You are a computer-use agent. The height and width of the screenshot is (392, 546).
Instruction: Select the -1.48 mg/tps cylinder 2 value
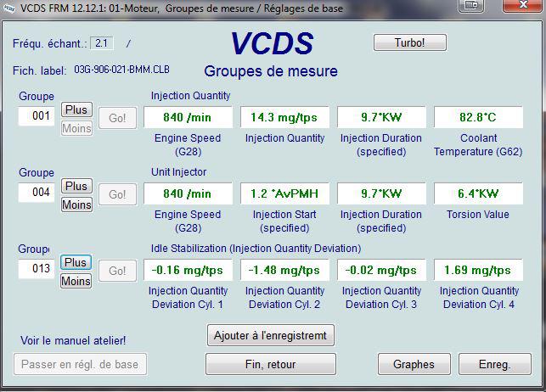click(x=284, y=271)
